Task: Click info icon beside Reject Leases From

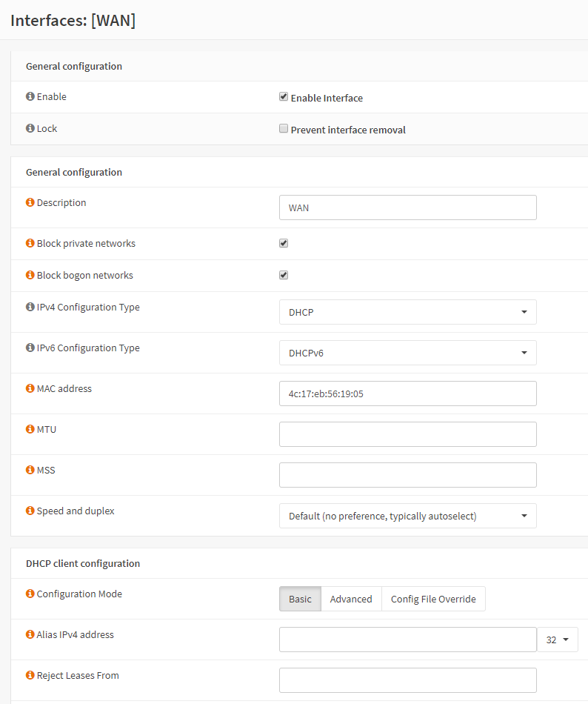Action: point(30,676)
